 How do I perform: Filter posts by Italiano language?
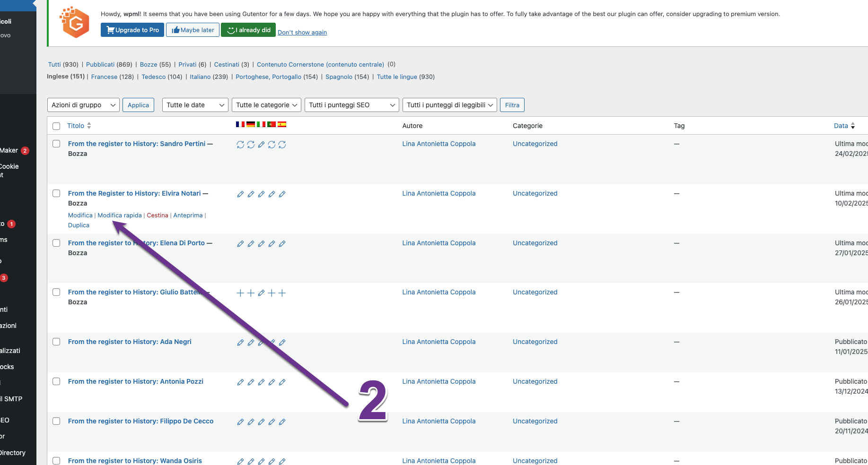(200, 77)
